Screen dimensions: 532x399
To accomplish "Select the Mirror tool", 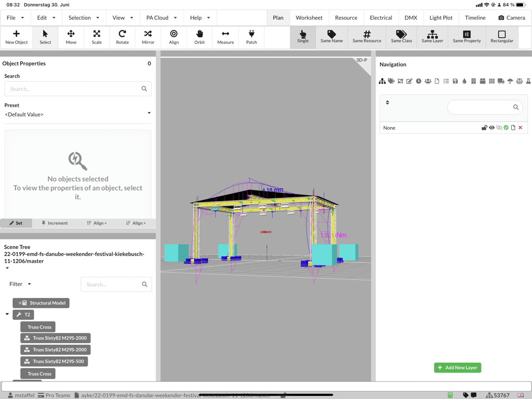I will (148, 38).
